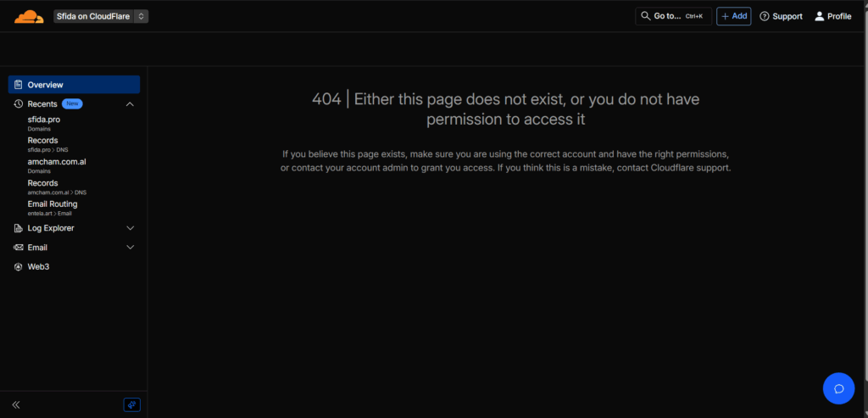Click the Recents clock icon

(19, 104)
